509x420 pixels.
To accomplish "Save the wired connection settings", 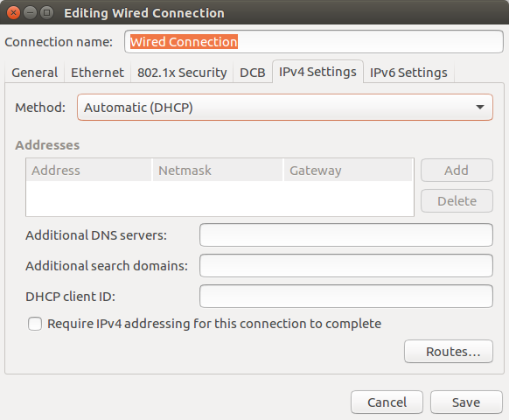I will 466,402.
